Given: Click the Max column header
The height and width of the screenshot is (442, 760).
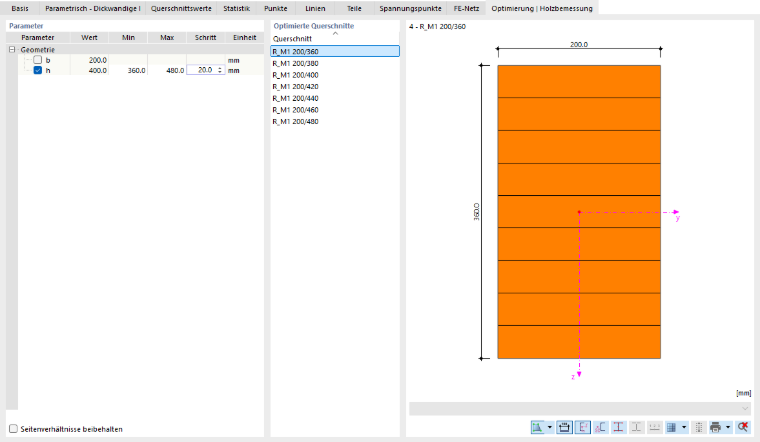Looking at the screenshot, I should pos(167,37).
